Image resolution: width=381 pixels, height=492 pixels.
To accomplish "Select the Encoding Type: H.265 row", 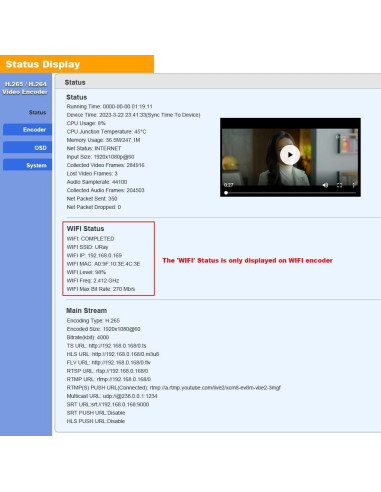I will (x=93, y=321).
